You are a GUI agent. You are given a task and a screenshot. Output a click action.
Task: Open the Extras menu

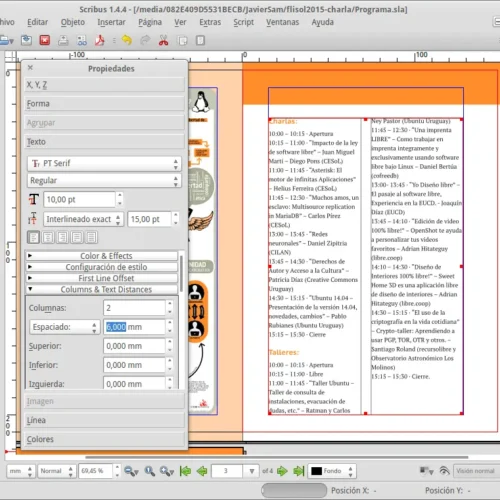210,22
